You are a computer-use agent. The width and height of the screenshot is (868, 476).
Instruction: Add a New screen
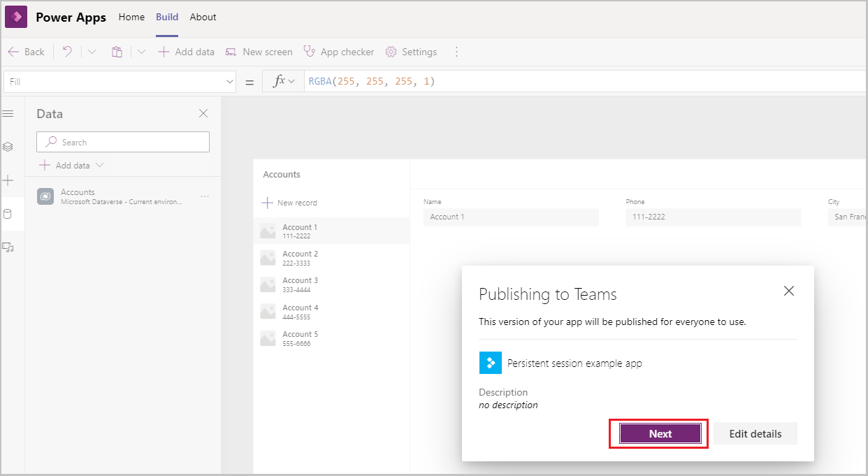[x=259, y=52]
